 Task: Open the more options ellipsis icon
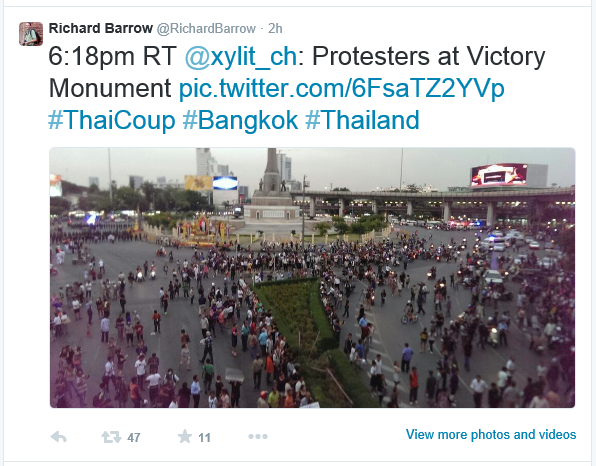pyautogui.click(x=258, y=437)
